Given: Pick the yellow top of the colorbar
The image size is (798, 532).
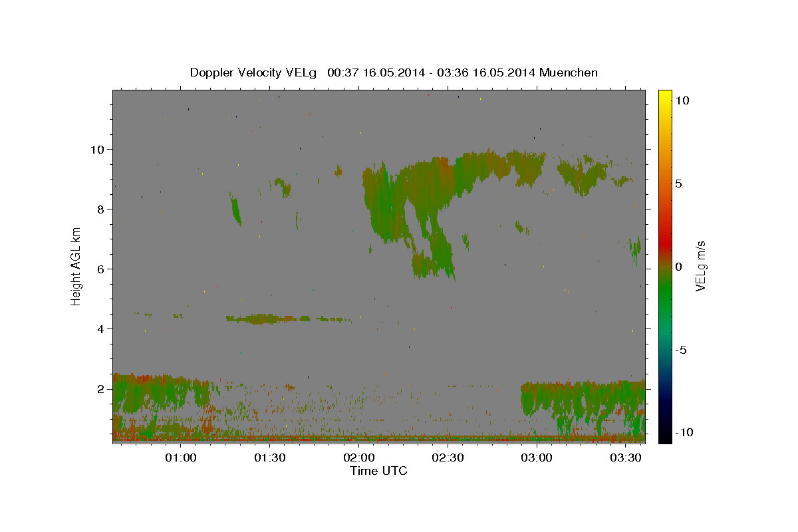Looking at the screenshot, I should [x=664, y=96].
